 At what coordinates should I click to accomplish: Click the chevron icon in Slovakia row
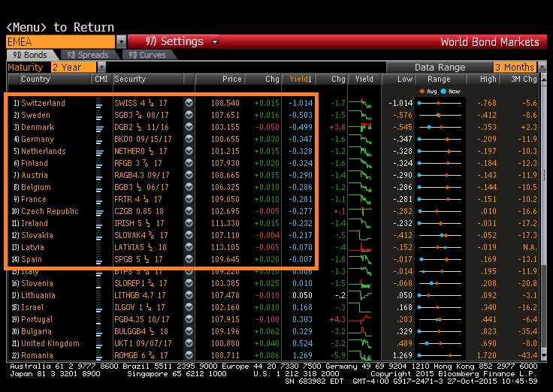[x=189, y=235]
